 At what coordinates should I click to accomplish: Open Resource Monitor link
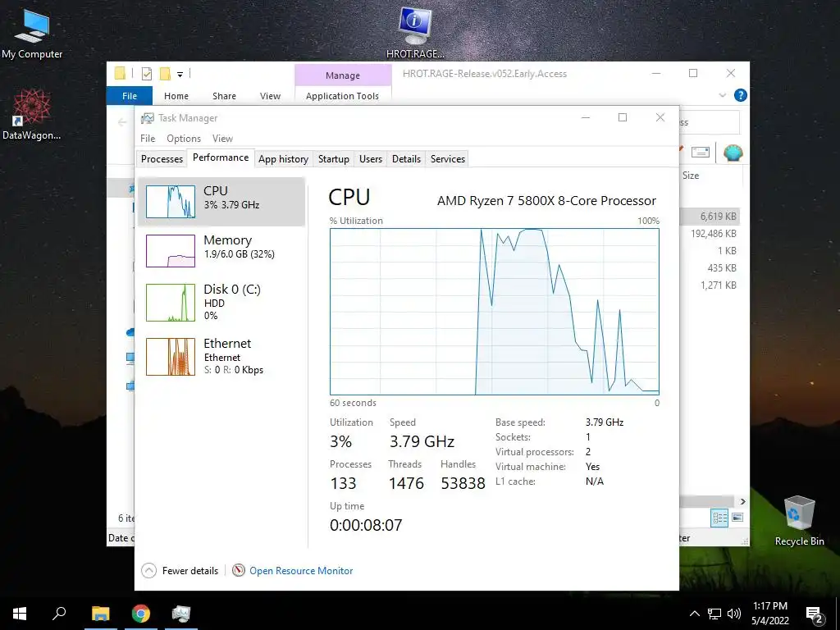tap(301, 571)
